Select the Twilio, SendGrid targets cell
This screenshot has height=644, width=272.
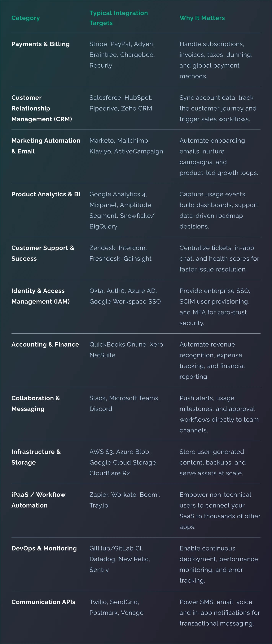coord(116,607)
